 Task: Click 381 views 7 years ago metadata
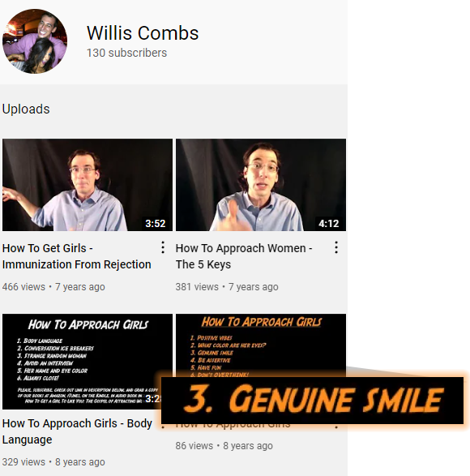[x=227, y=287]
